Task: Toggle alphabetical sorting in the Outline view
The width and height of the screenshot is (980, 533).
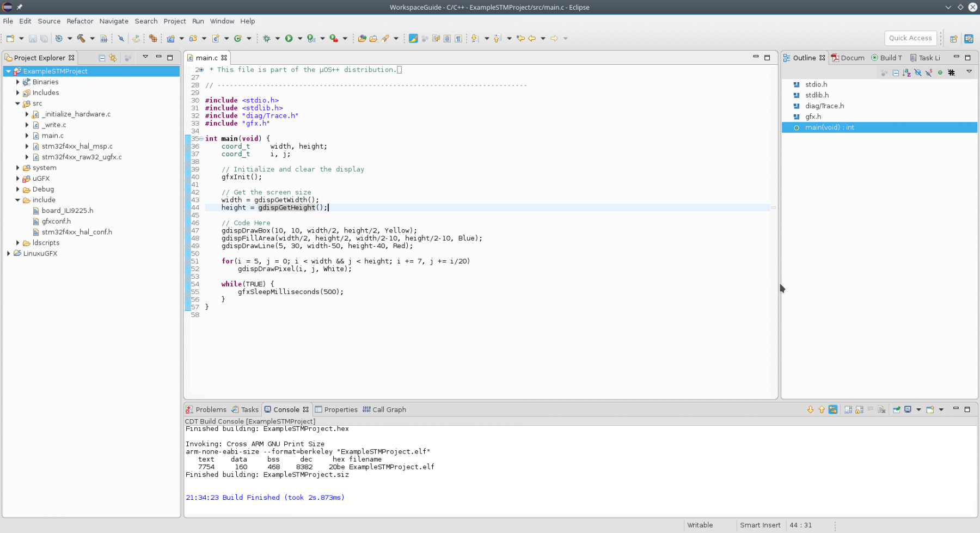Action: click(905, 72)
